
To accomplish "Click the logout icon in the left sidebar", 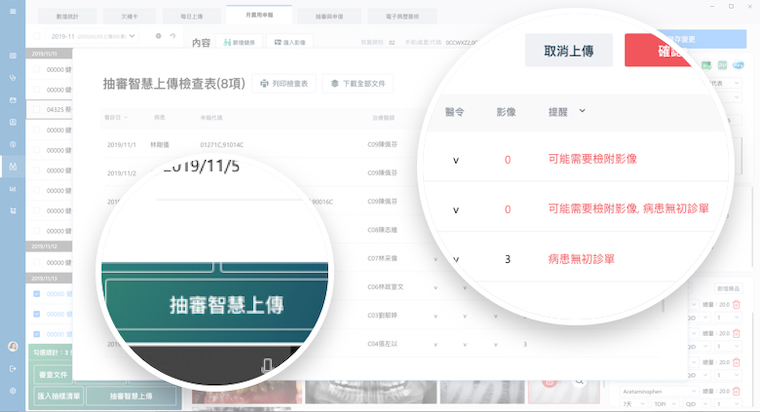I will click(x=12, y=369).
